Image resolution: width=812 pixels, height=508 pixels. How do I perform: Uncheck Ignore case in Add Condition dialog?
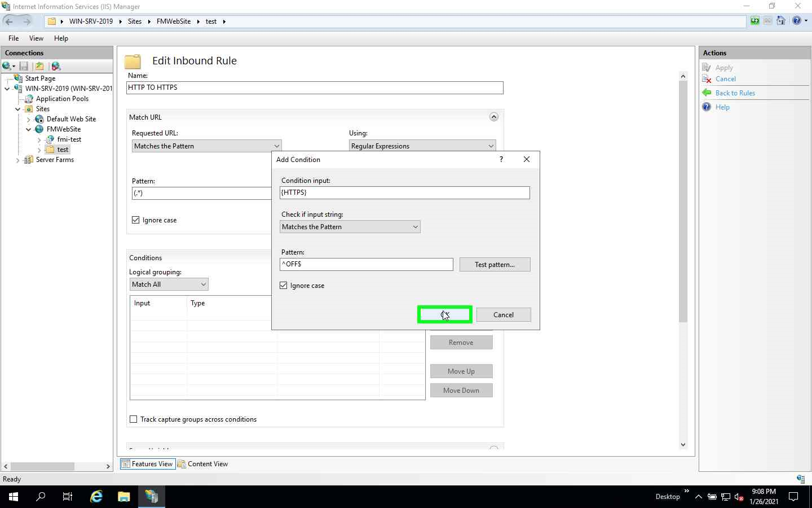pyautogui.click(x=284, y=286)
